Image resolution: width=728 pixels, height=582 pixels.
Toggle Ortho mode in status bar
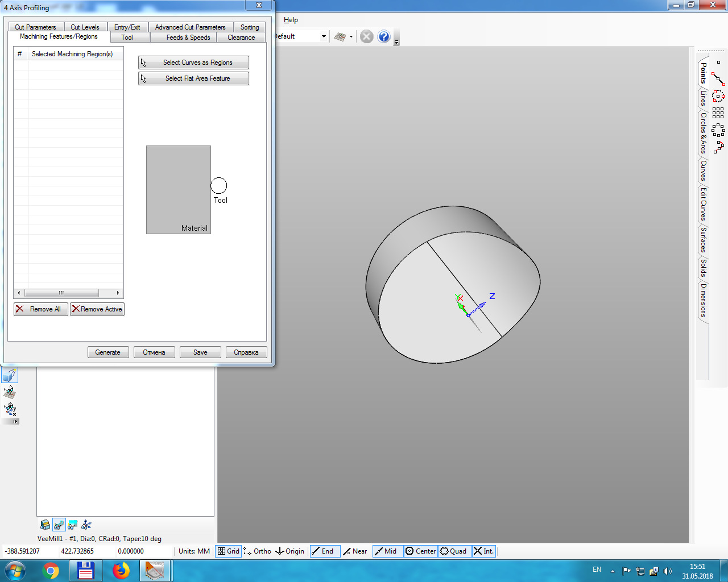pos(258,551)
